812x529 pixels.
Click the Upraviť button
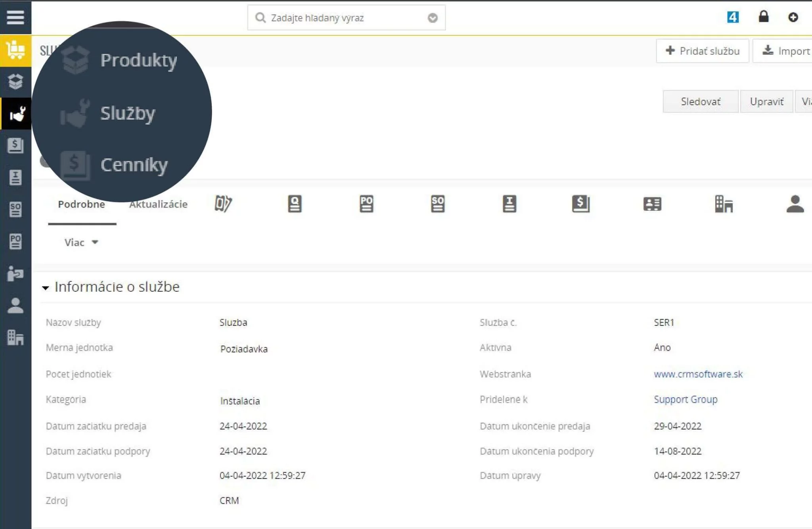coord(766,102)
